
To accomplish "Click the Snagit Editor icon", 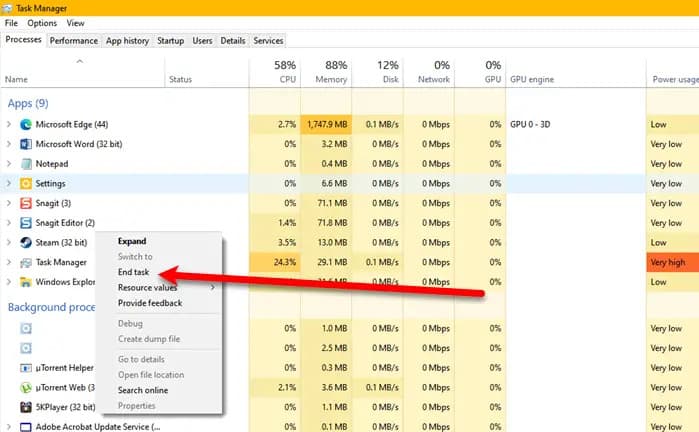I will pyautogui.click(x=26, y=222).
